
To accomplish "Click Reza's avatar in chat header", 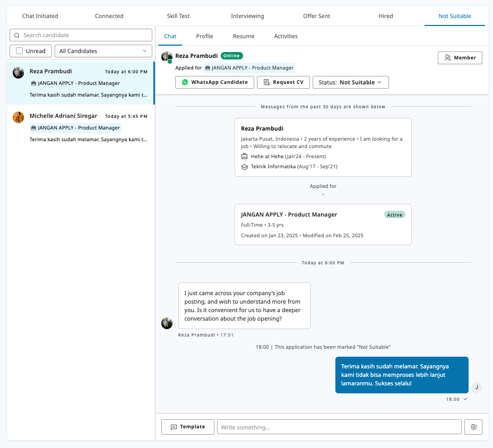I will [167, 57].
